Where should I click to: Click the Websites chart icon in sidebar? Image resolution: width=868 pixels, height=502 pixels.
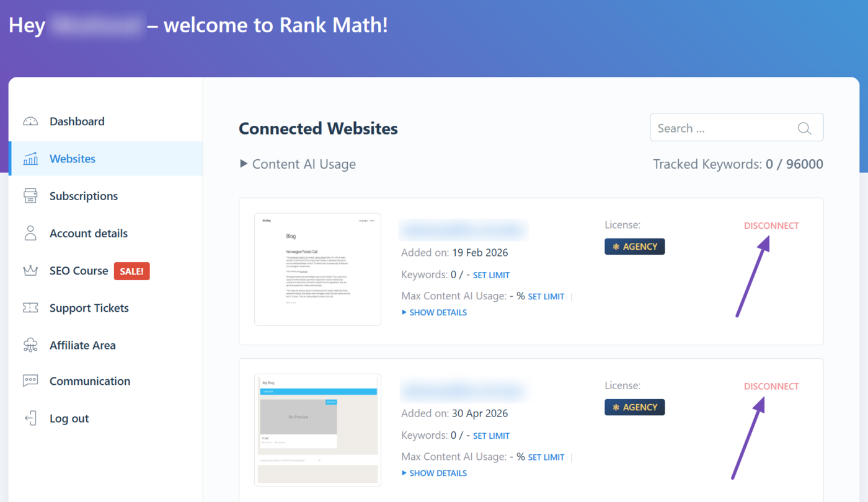pos(30,159)
